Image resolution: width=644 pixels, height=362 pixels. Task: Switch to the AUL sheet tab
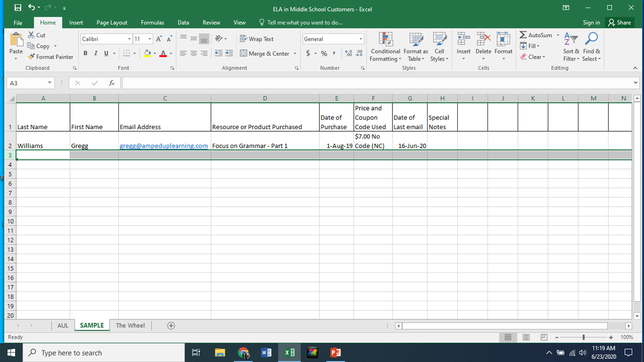[63, 325]
